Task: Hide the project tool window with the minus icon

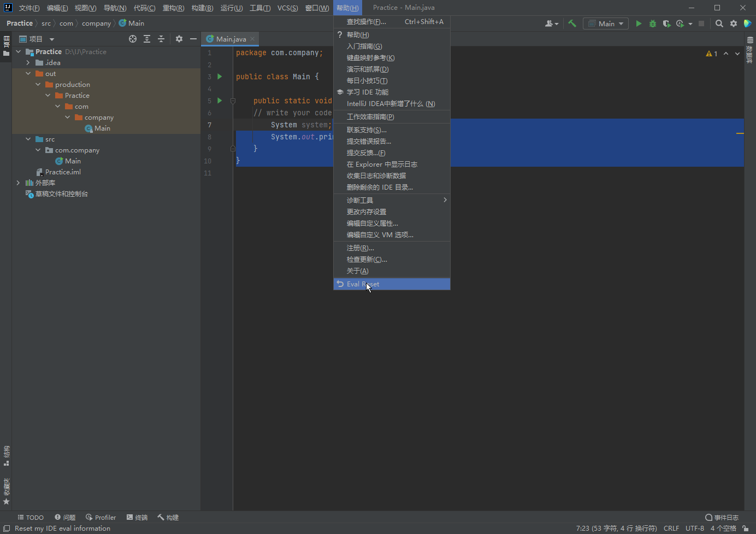Action: coord(193,39)
